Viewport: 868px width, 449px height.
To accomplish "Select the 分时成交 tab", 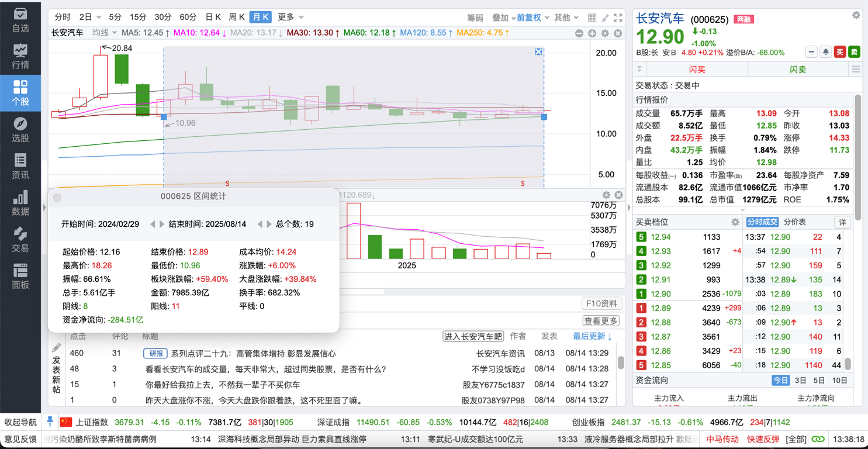I will (762, 222).
